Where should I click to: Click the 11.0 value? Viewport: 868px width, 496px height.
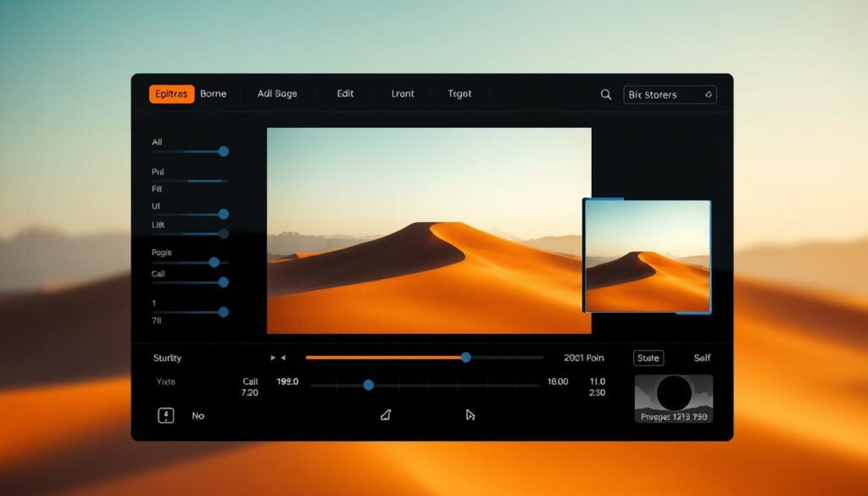[598, 382]
